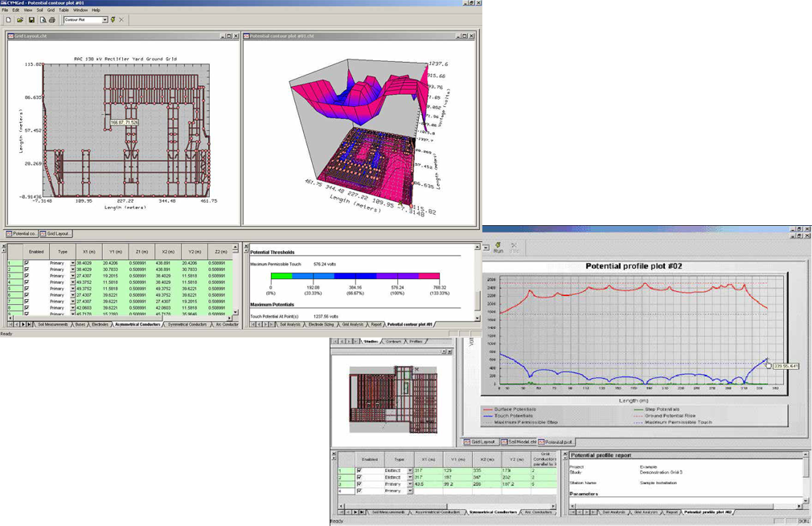The width and height of the screenshot is (812, 526).
Task: Click the X1 (m) column header
Action: (x=89, y=252)
